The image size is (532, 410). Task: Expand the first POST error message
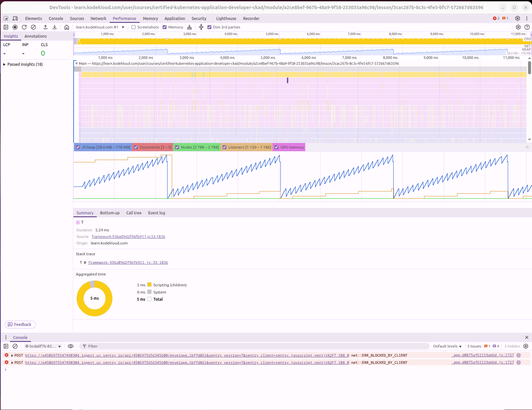click(12, 355)
